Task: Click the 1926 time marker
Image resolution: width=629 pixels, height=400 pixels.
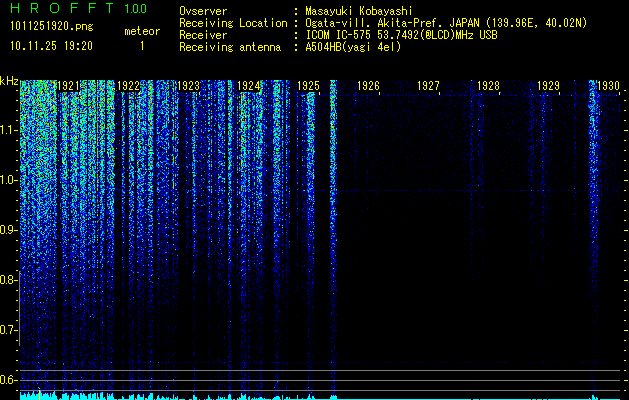Action: pos(368,86)
